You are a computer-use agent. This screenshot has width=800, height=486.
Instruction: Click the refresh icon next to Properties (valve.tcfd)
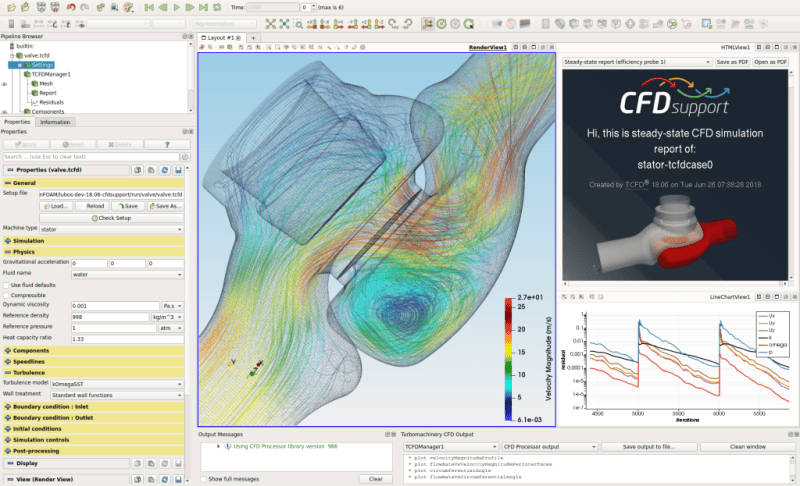[x=165, y=170]
